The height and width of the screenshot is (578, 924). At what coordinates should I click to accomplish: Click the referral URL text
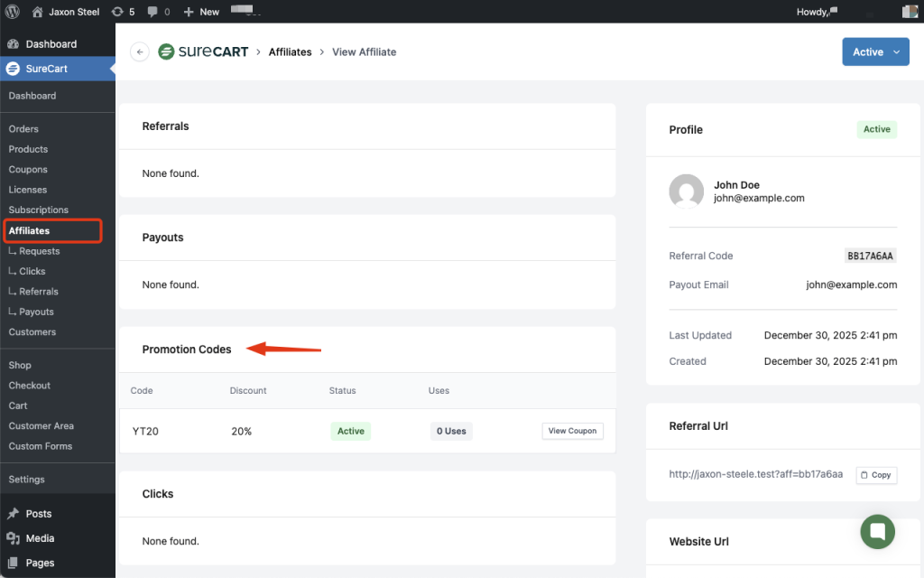click(x=755, y=474)
